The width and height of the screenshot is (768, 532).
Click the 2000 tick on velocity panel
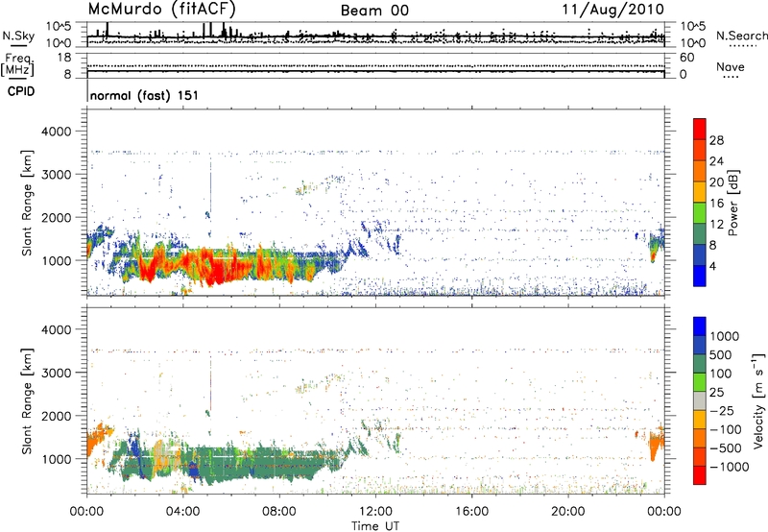click(x=57, y=416)
